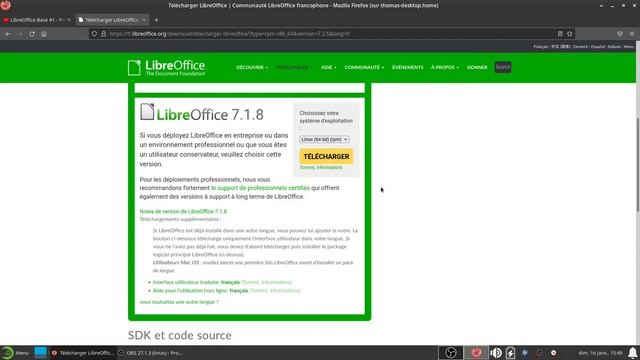Click the address bar URL field

(331, 34)
